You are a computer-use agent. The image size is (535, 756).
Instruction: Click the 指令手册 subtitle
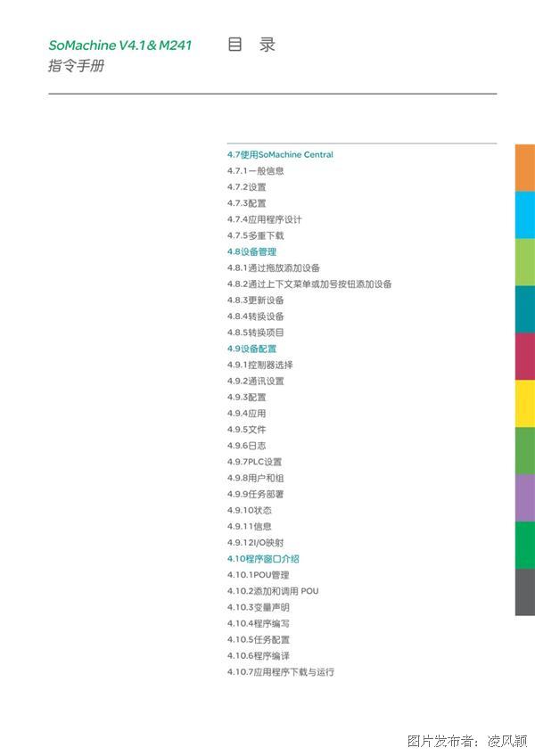coord(76,66)
